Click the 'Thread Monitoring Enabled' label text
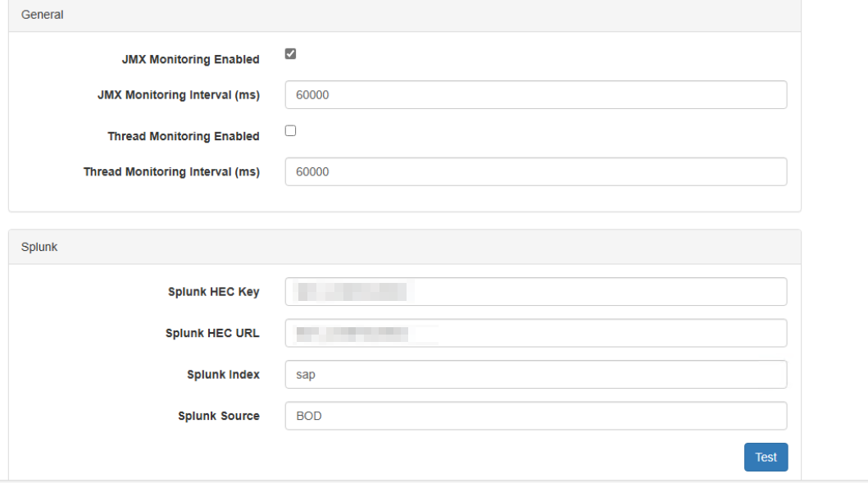This screenshot has height=483, width=868. [x=183, y=137]
